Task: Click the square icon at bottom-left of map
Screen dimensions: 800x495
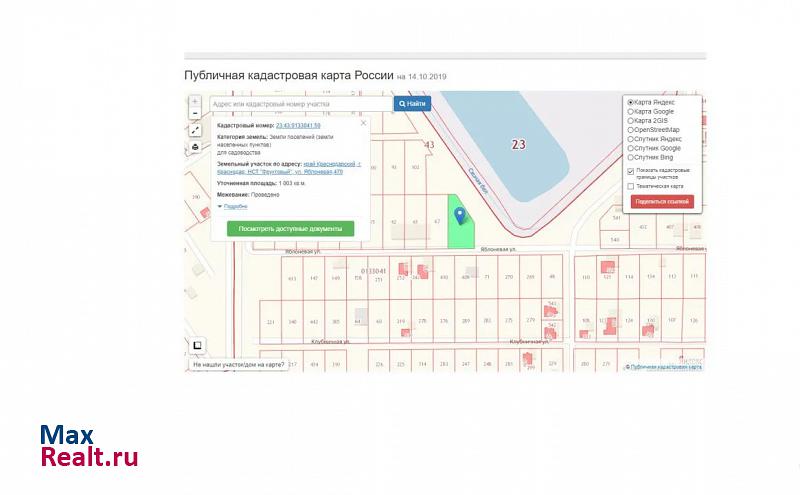Action: coord(197,346)
